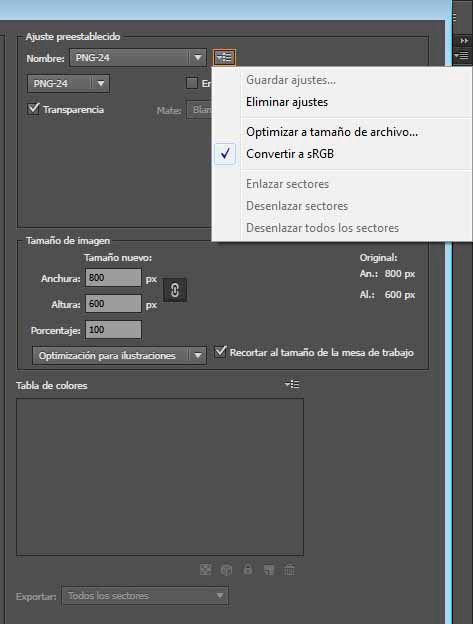Click the Ajuste preestablecido heading

73,37
